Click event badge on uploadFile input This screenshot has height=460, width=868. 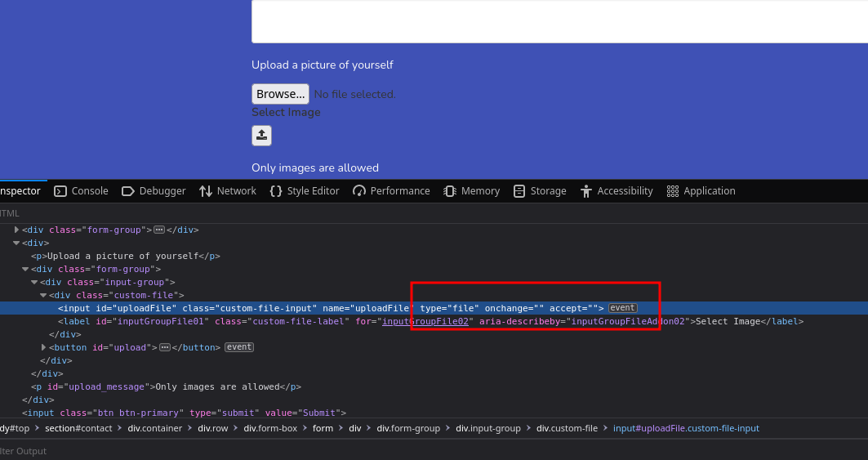(623, 308)
